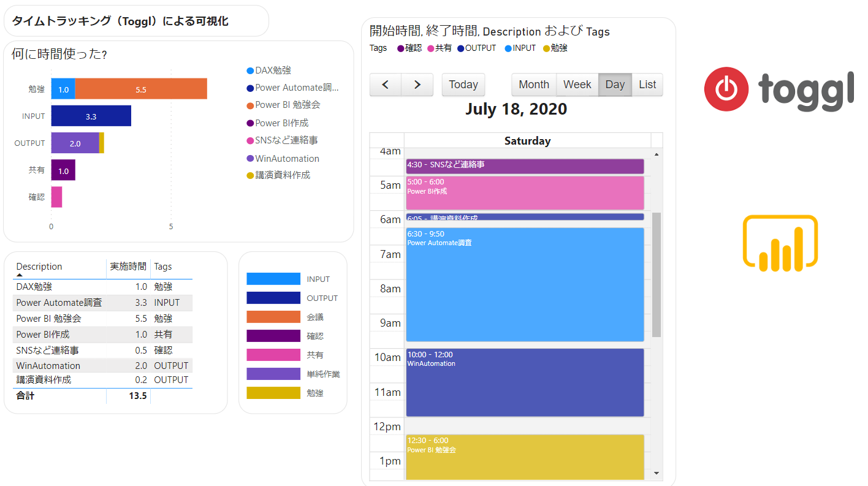
Task: Select the 10:00 - 12:00 WinAutomation event
Action: [x=525, y=382]
